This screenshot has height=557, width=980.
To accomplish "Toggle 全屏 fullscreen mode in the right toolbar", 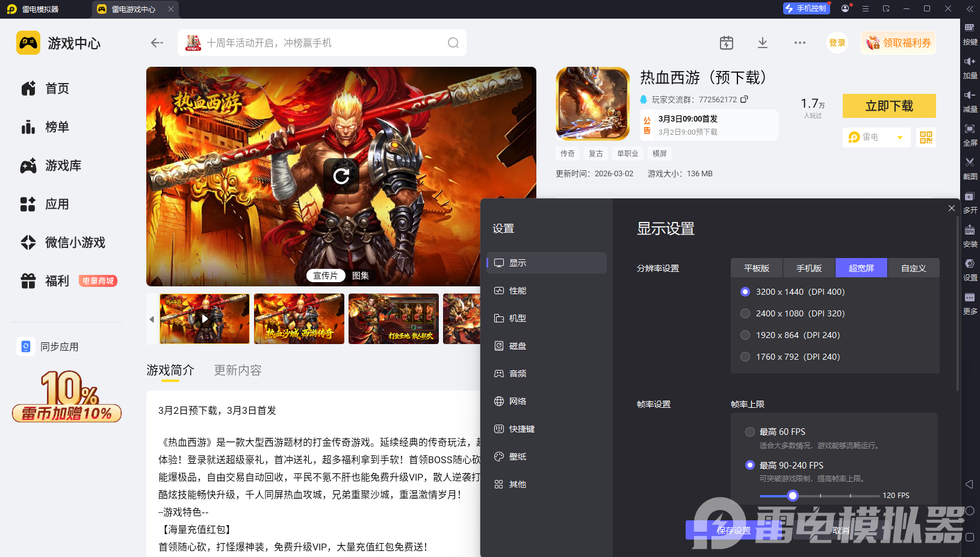I will click(x=970, y=135).
